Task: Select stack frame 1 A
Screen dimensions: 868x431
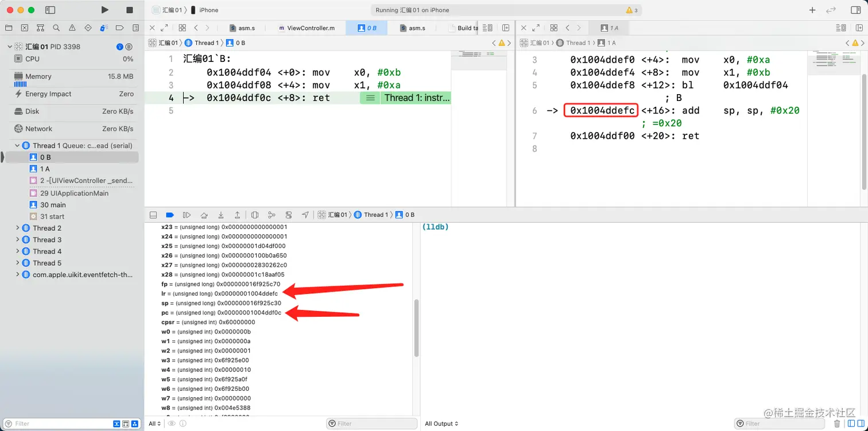Action: 72,169
